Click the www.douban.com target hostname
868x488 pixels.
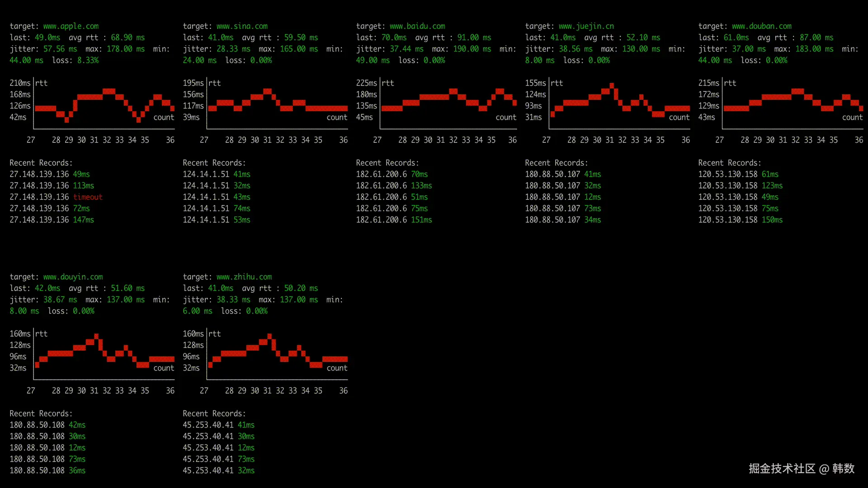click(x=761, y=26)
